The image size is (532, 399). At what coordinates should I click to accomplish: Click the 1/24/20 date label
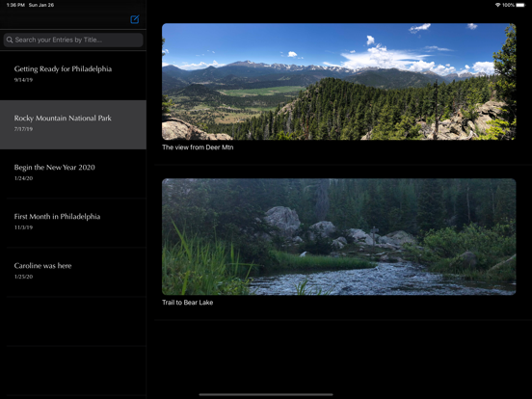23,178
